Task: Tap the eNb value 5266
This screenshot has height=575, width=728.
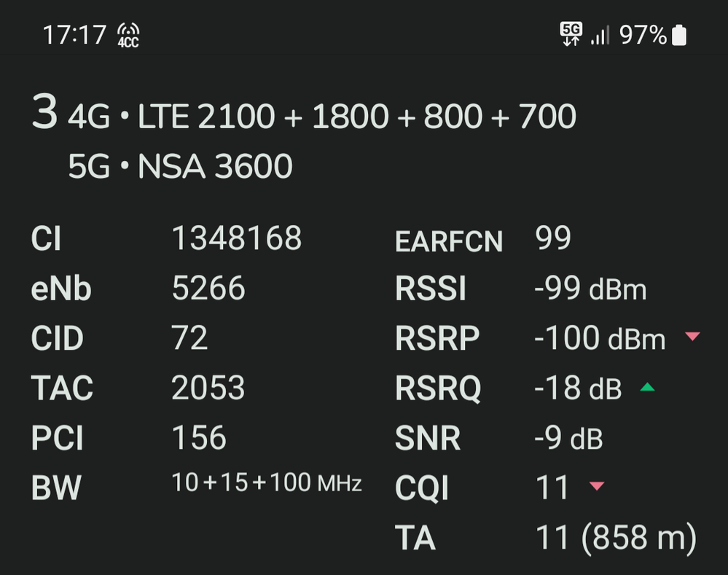Action: 208,288
